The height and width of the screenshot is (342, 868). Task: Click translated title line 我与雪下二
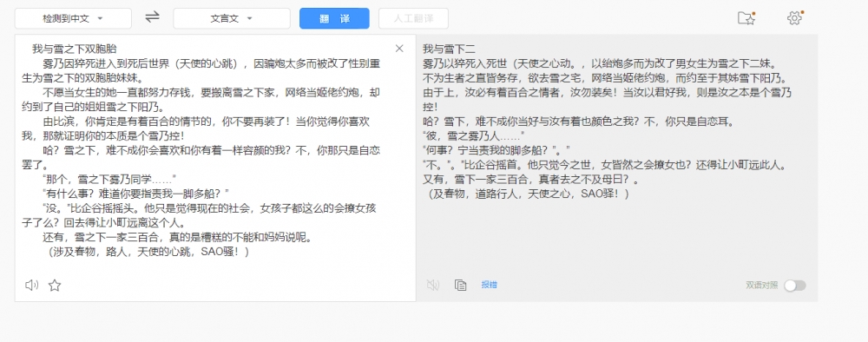tap(449, 49)
